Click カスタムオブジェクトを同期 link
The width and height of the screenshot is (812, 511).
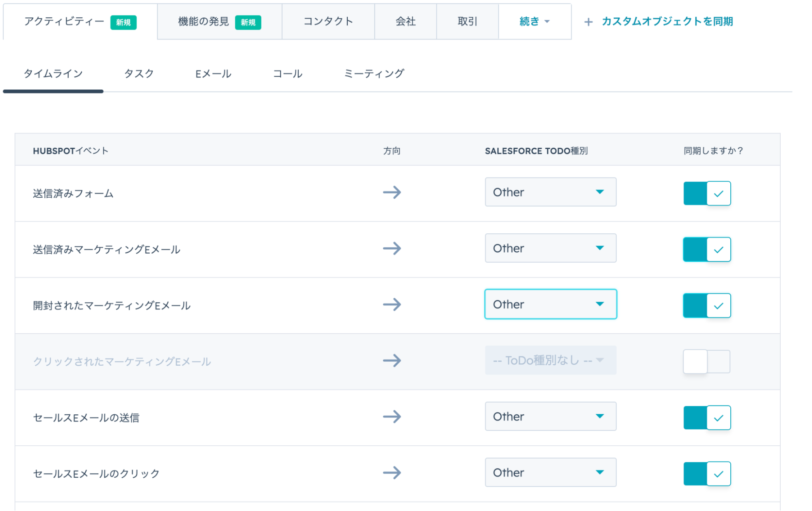point(667,22)
